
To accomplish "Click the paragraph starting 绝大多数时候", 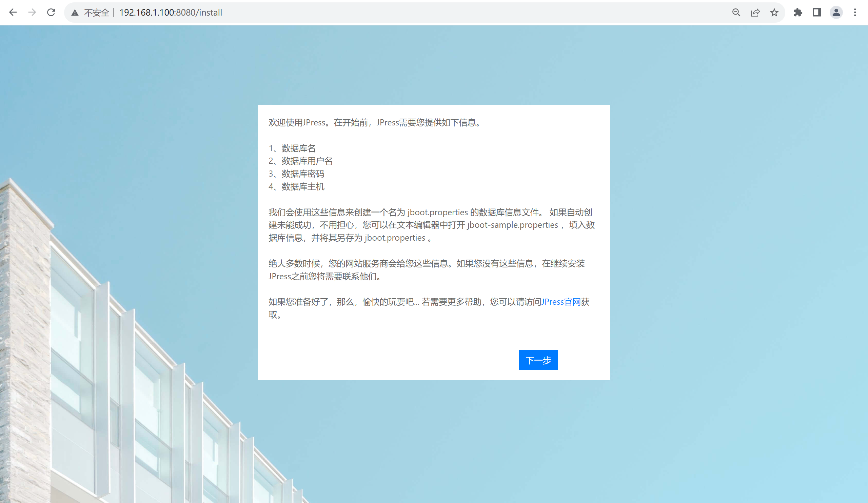I will point(427,270).
